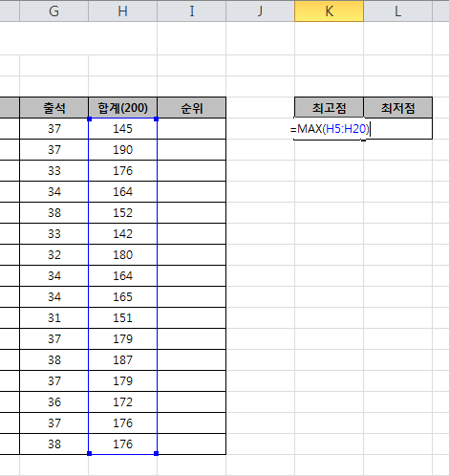Select the empty 순위 cell beside 145

click(x=191, y=129)
